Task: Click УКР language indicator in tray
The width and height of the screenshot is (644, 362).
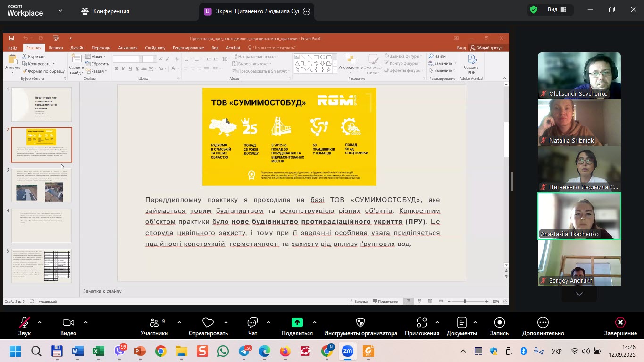Action: pos(557,352)
